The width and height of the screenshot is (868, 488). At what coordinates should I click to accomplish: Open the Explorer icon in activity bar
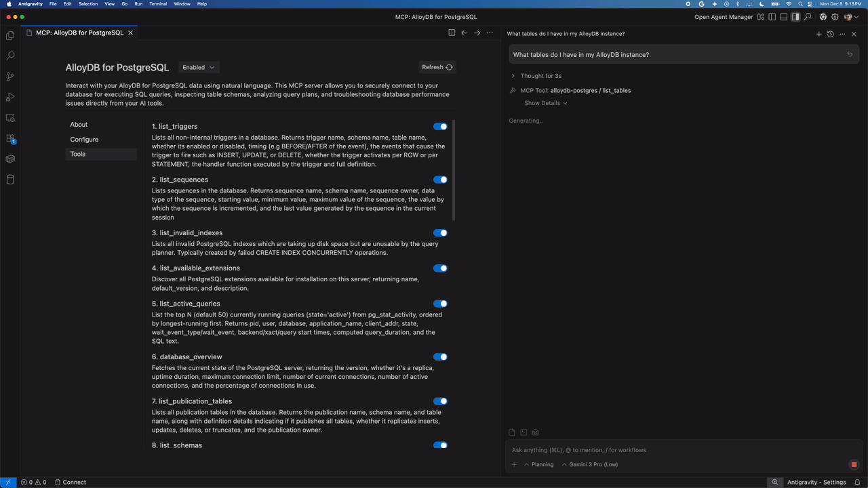pyautogui.click(x=10, y=35)
